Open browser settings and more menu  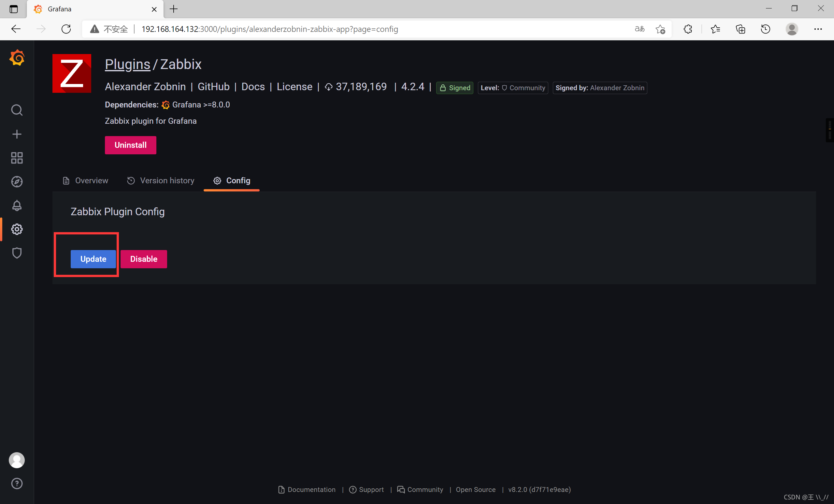tap(818, 29)
